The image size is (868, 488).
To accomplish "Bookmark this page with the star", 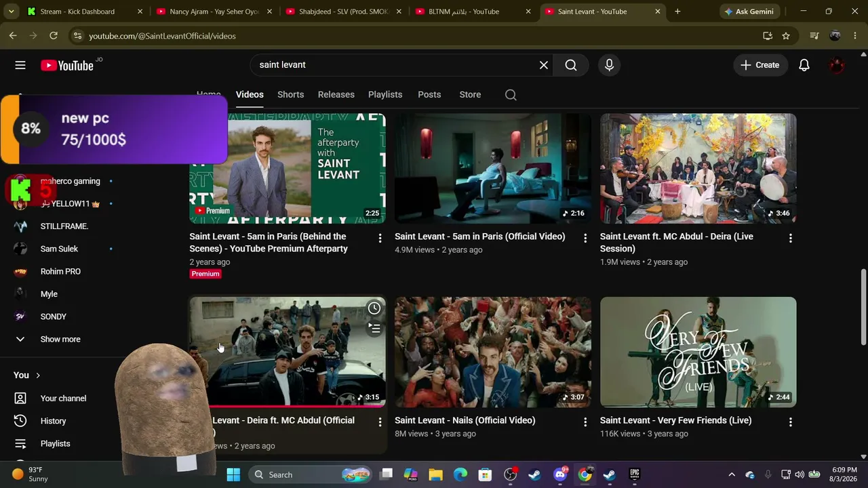I will 786,36.
